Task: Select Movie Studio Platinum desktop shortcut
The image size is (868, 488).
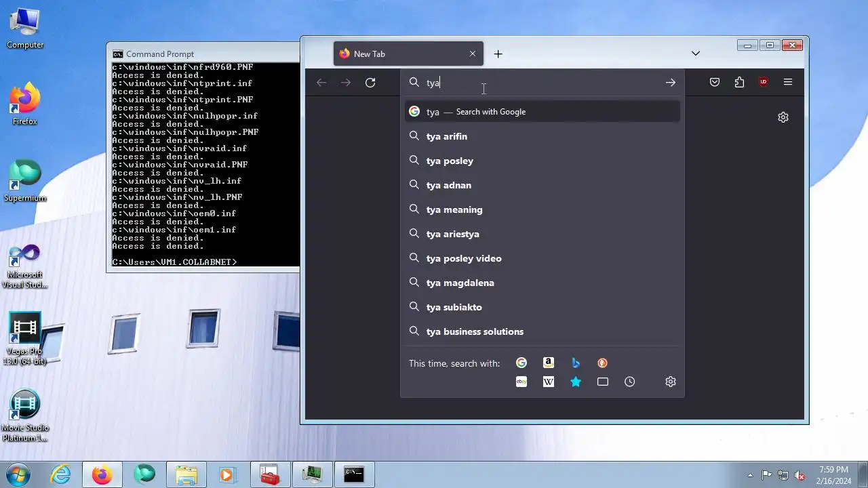Action: point(25,415)
